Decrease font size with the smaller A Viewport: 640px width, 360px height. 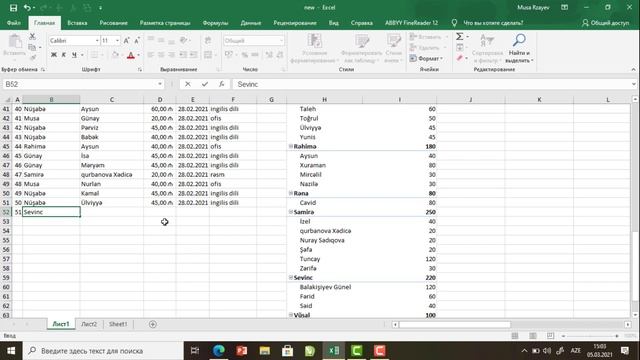point(137,40)
